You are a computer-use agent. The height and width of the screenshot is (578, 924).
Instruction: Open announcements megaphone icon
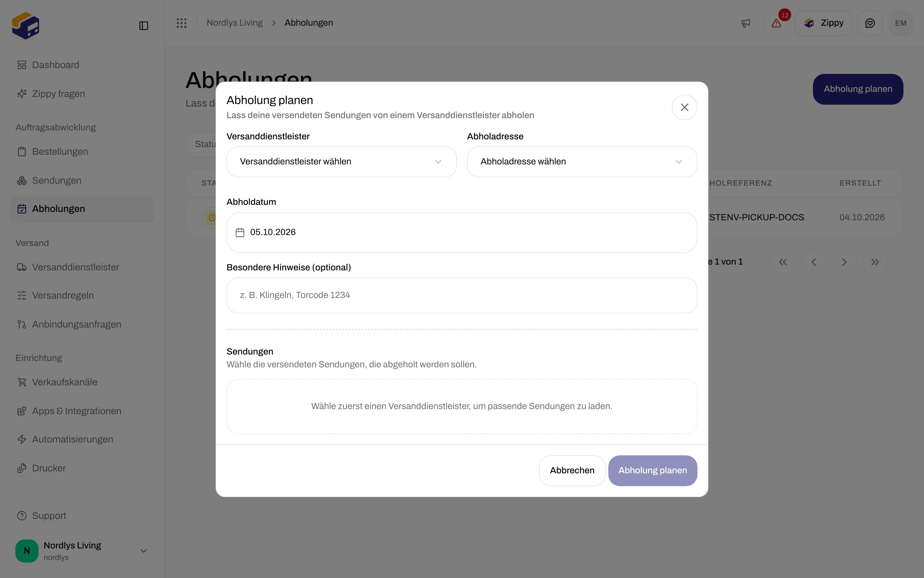tap(745, 23)
